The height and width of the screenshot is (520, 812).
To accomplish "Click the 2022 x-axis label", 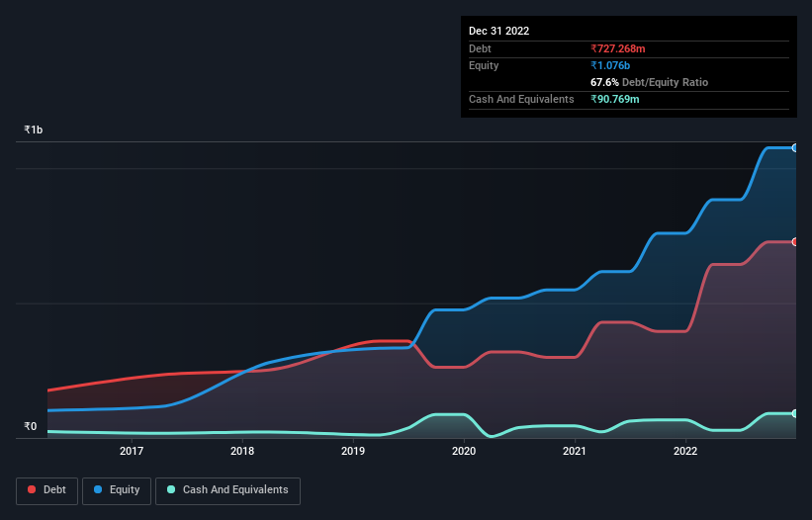I will point(685,451).
